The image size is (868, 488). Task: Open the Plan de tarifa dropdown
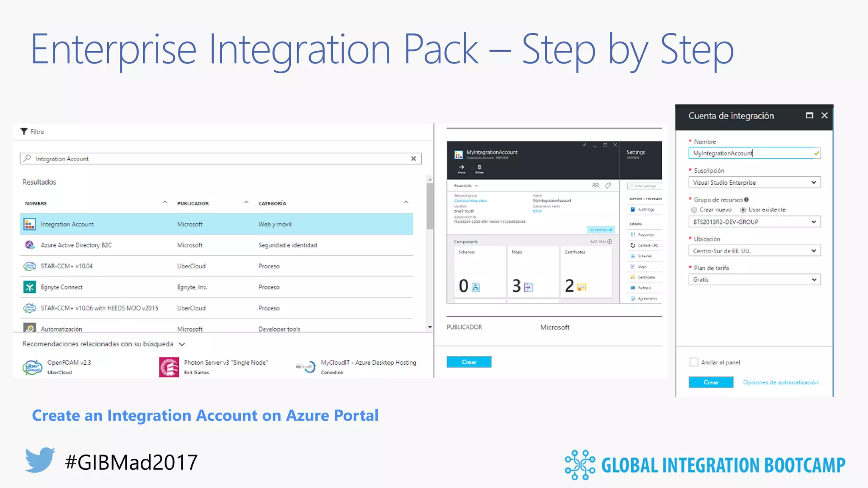[x=754, y=280]
